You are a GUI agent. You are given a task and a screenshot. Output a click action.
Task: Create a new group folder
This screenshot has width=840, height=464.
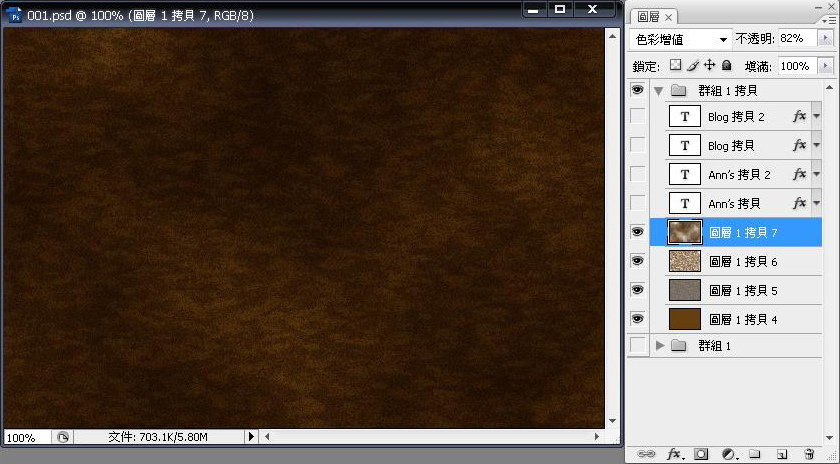click(x=754, y=454)
